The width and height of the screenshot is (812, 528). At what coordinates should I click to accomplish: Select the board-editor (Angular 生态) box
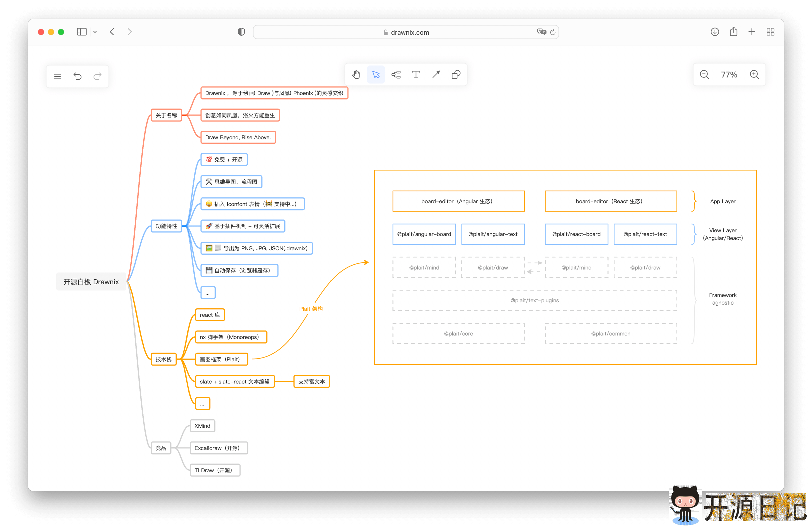(458, 201)
